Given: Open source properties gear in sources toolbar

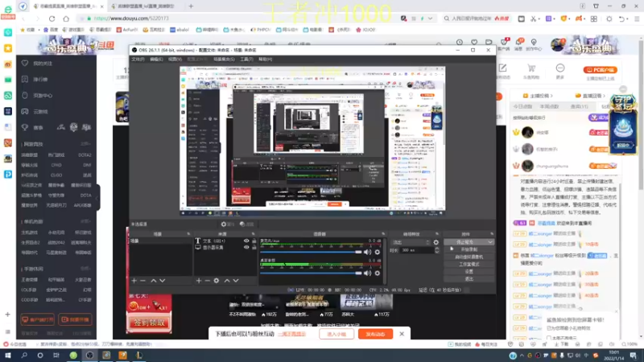Looking at the screenshot, I should click(x=217, y=281).
